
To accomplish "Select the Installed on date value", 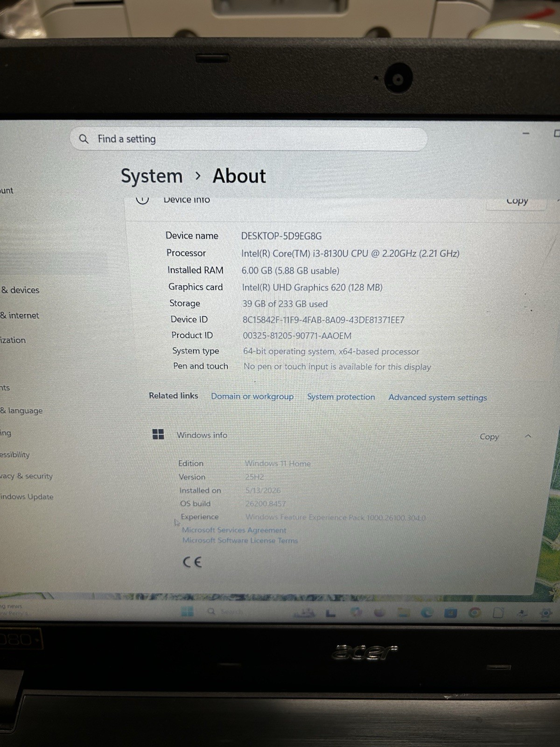I will (263, 491).
